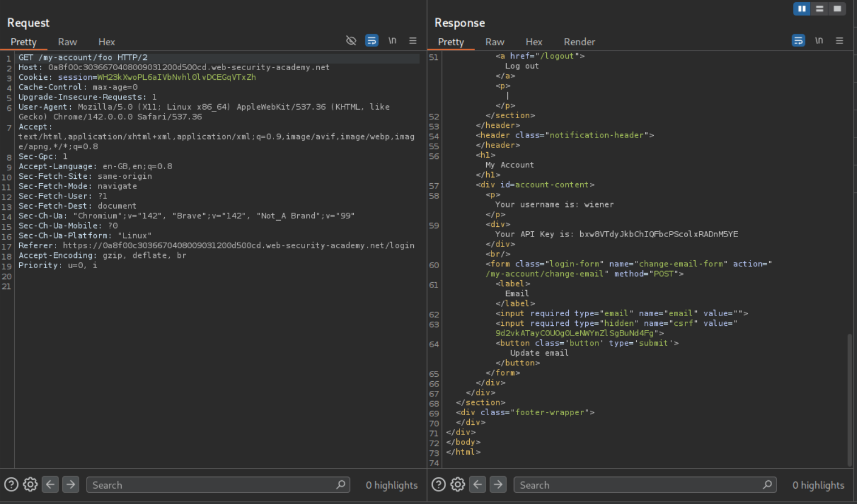The width and height of the screenshot is (857, 504).
Task: Go to previous match in Response
Action: pyautogui.click(x=478, y=485)
